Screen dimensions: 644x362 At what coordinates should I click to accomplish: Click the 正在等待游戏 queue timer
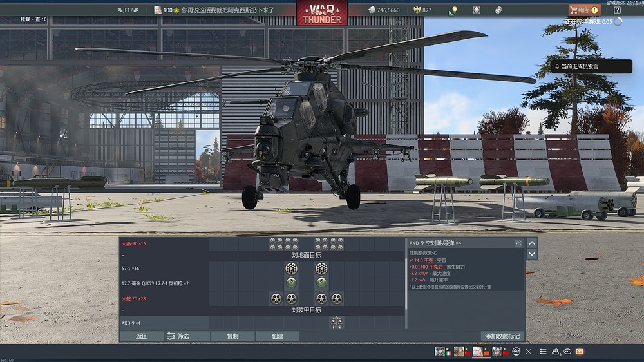pos(594,22)
